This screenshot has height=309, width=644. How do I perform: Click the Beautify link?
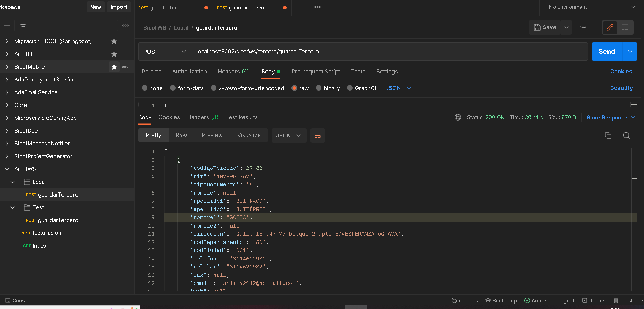pyautogui.click(x=621, y=88)
